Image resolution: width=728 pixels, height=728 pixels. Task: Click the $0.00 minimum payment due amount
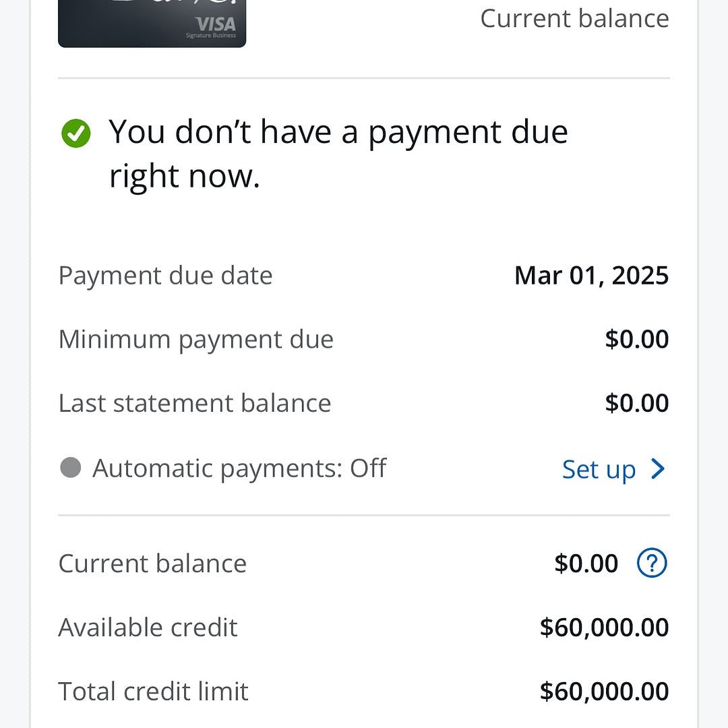coord(636,339)
